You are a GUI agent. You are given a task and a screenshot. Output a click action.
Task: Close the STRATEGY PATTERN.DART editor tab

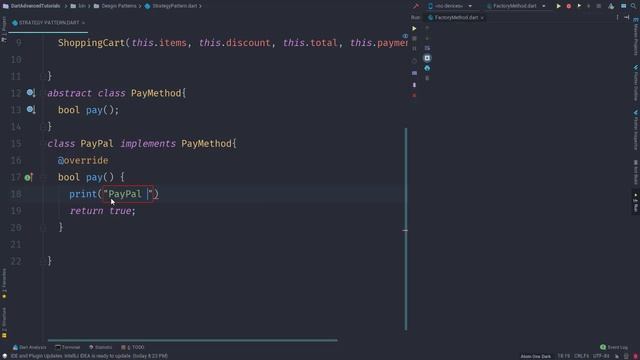pos(83,23)
